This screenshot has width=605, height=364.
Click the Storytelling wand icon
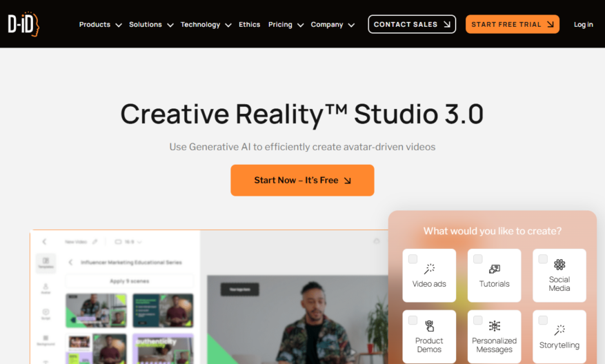click(559, 330)
